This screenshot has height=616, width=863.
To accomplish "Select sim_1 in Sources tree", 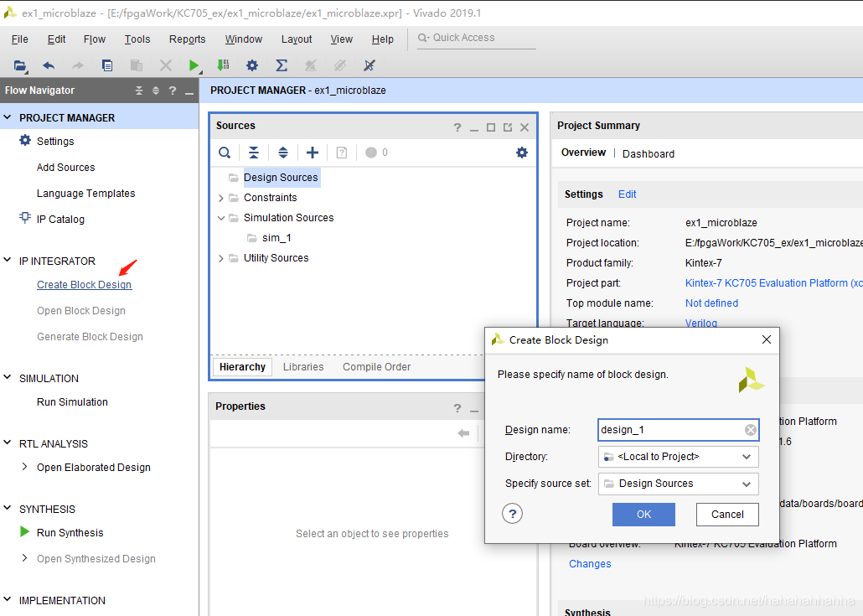I will point(276,238).
